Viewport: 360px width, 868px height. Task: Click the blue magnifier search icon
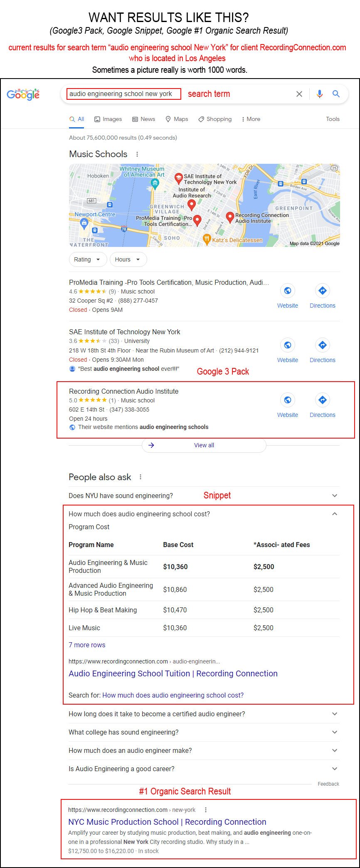336,94
